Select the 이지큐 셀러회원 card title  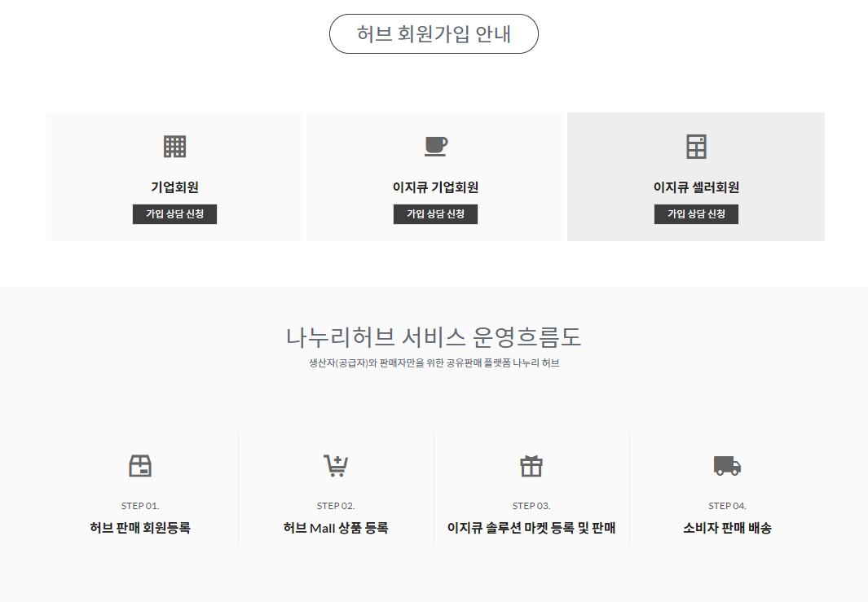pyautogui.click(x=696, y=187)
